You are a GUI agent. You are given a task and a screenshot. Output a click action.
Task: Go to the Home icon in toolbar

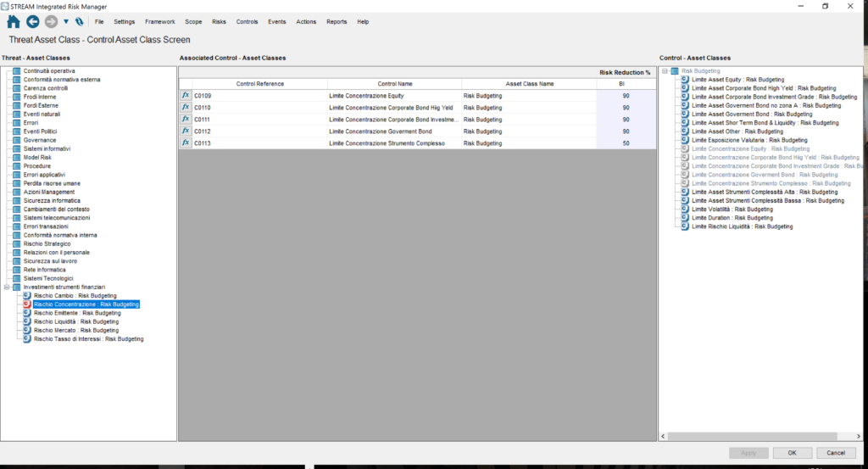click(x=14, y=21)
